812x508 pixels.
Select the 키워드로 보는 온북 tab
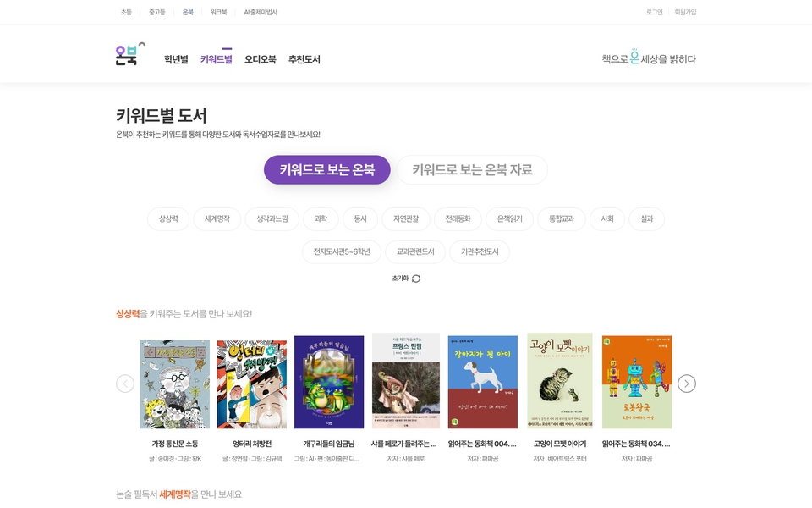(326, 169)
